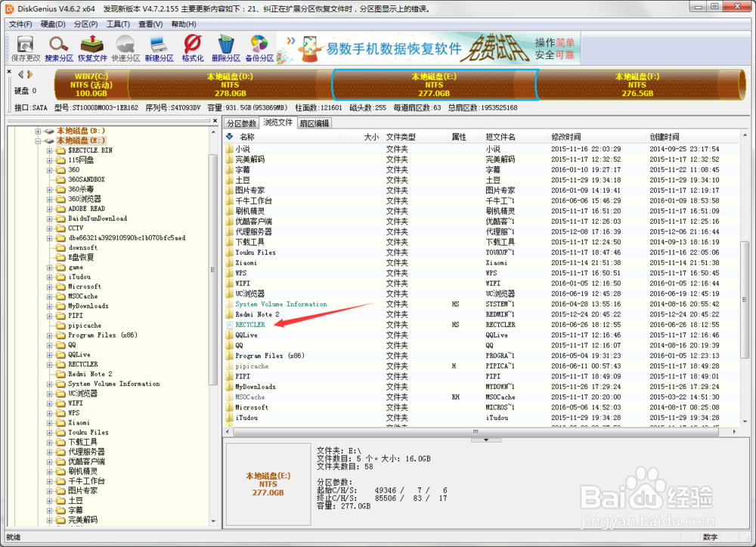The width and height of the screenshot is (756, 547).
Task: Launch the 恢复文件 recover files tool
Action: click(92, 48)
